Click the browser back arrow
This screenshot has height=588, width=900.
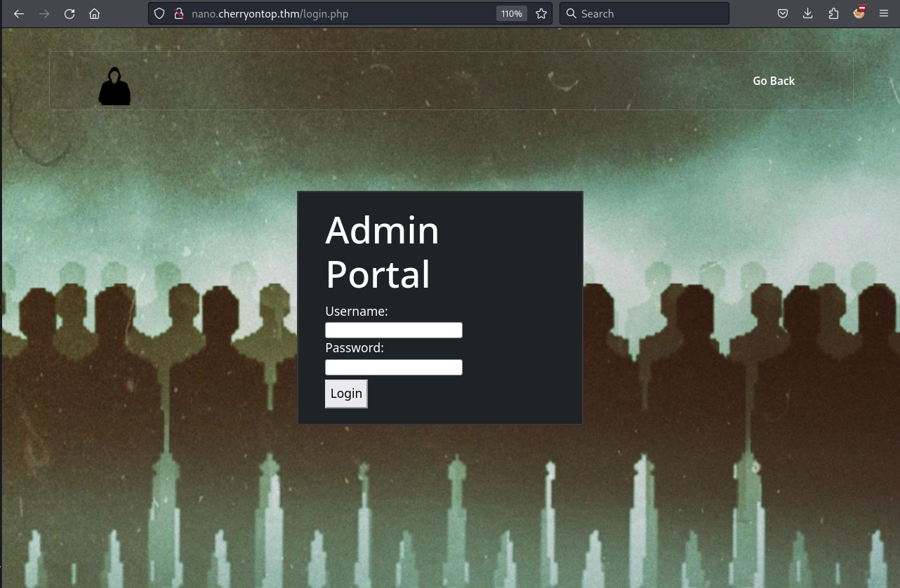[x=19, y=14]
